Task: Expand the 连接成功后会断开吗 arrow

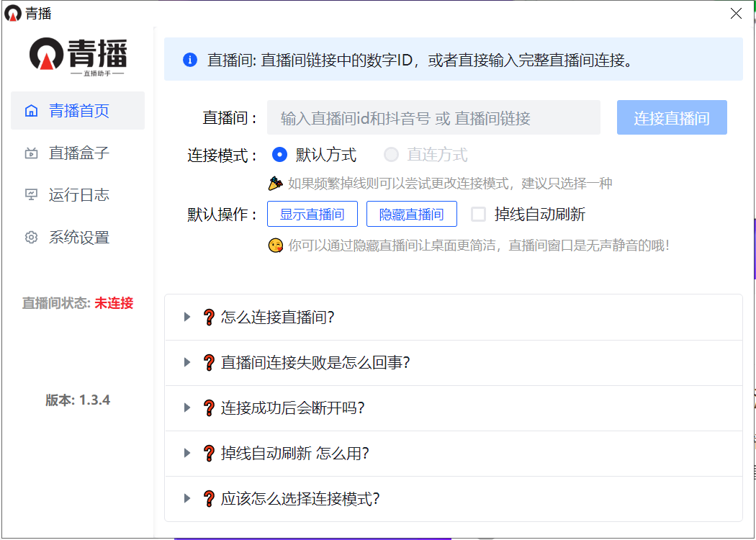Action: coord(187,408)
